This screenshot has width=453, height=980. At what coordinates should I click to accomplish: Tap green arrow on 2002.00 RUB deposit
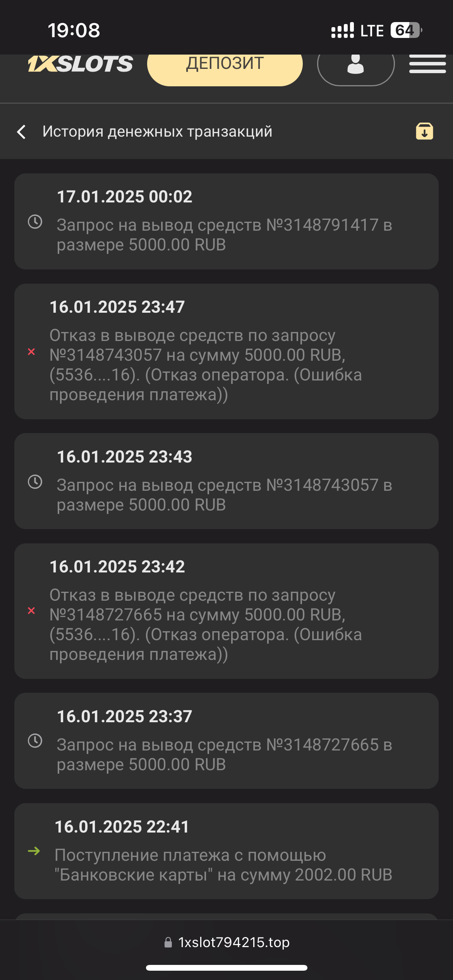[x=34, y=851]
